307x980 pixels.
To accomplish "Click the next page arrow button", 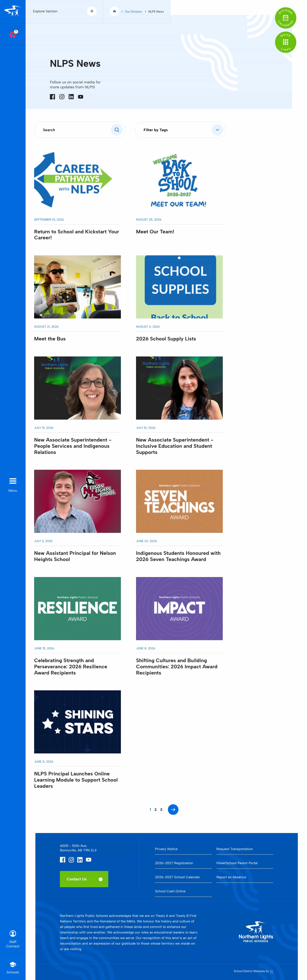I will coord(173,810).
